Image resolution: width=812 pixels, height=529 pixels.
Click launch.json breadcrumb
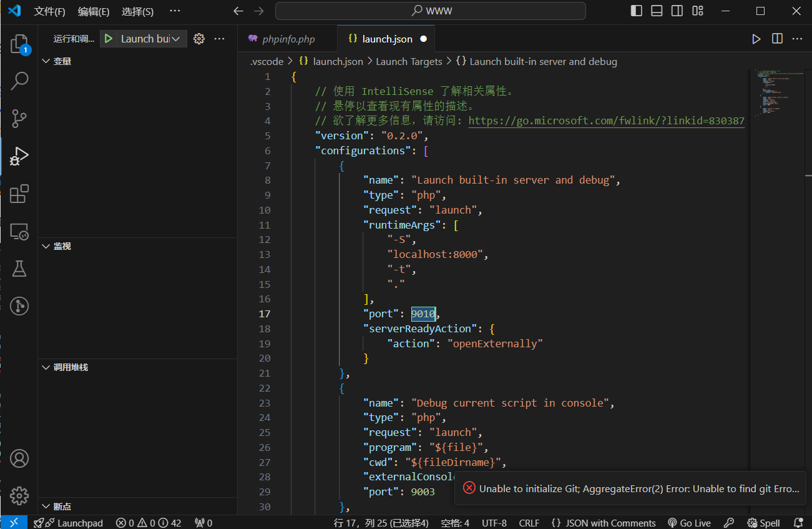click(331, 61)
